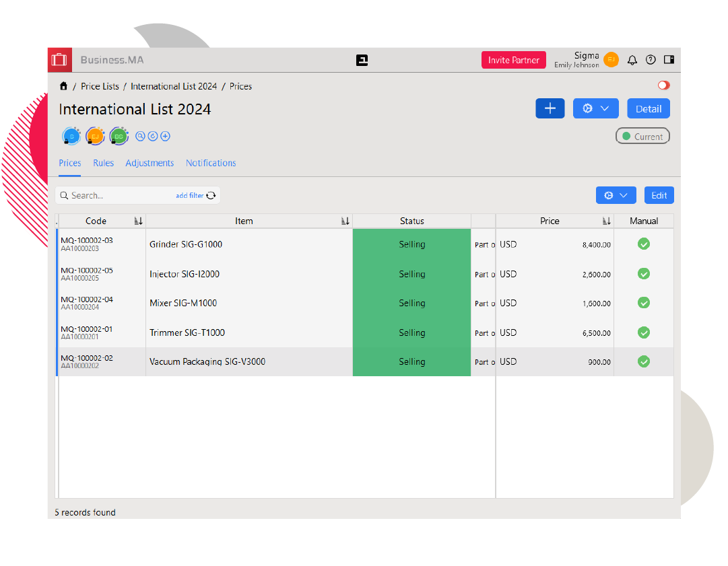Sort table by the Price column
This screenshot has height=566, width=728.
coord(606,221)
